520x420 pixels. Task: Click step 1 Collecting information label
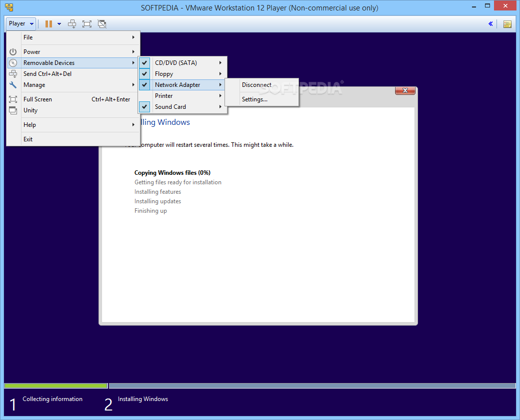[x=52, y=399]
